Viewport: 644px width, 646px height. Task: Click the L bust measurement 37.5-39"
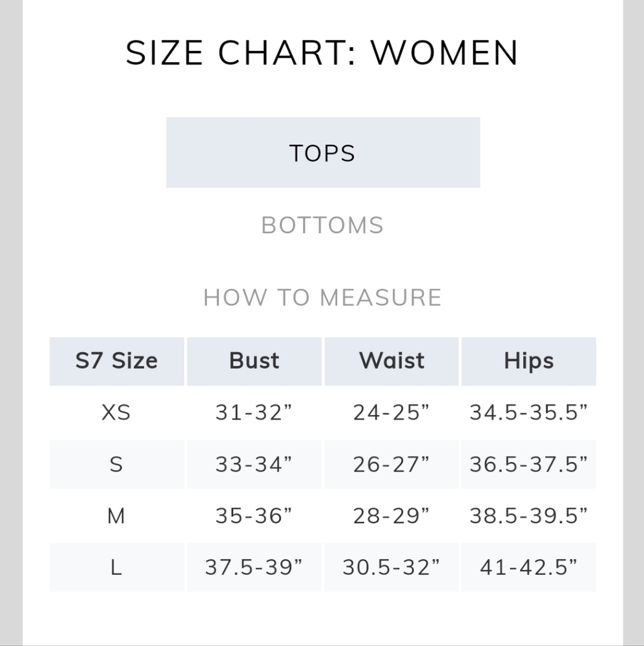254,567
